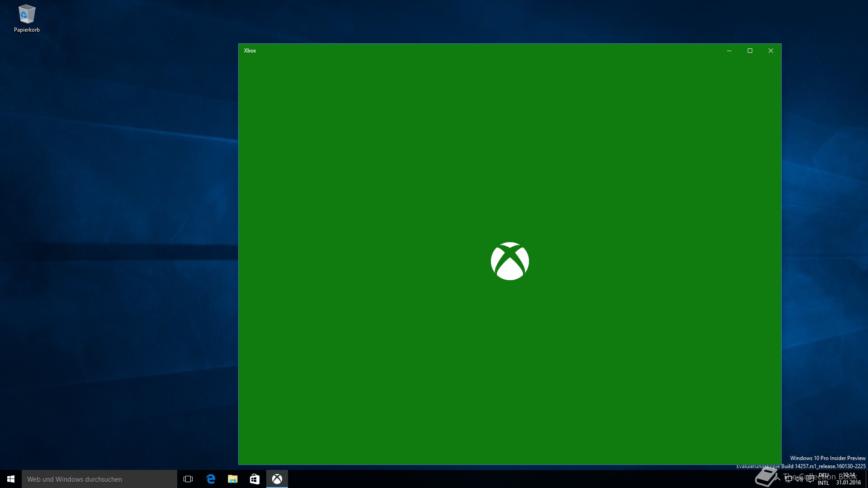Close the Xbox window
Viewport: 868px width, 488px height.
(x=771, y=51)
